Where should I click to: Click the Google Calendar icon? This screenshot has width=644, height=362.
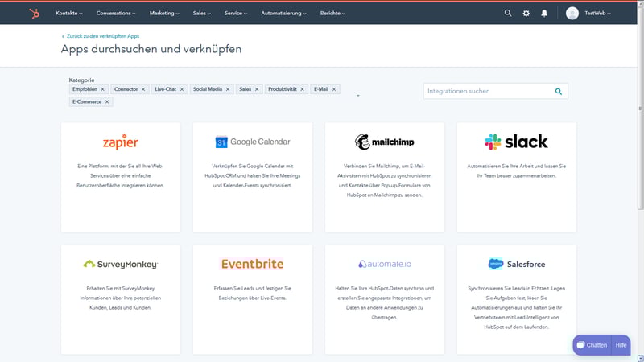[x=221, y=142]
